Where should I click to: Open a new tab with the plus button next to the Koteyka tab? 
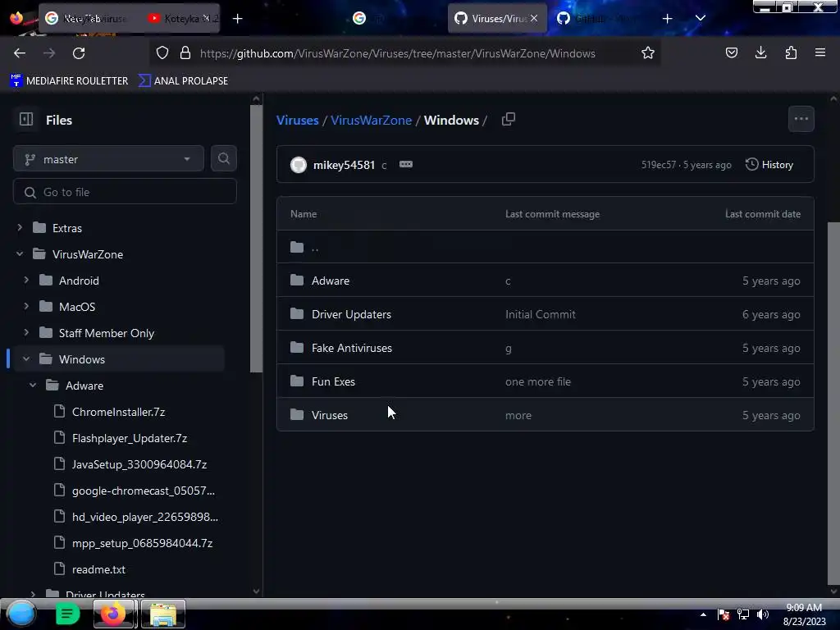coord(237,19)
